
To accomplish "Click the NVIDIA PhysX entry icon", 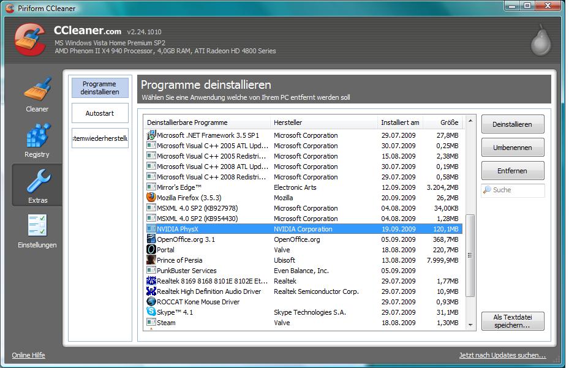I will 151,228.
